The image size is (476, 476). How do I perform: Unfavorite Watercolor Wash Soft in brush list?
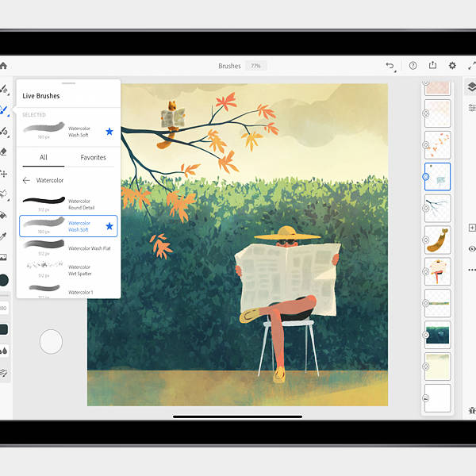coord(109,226)
